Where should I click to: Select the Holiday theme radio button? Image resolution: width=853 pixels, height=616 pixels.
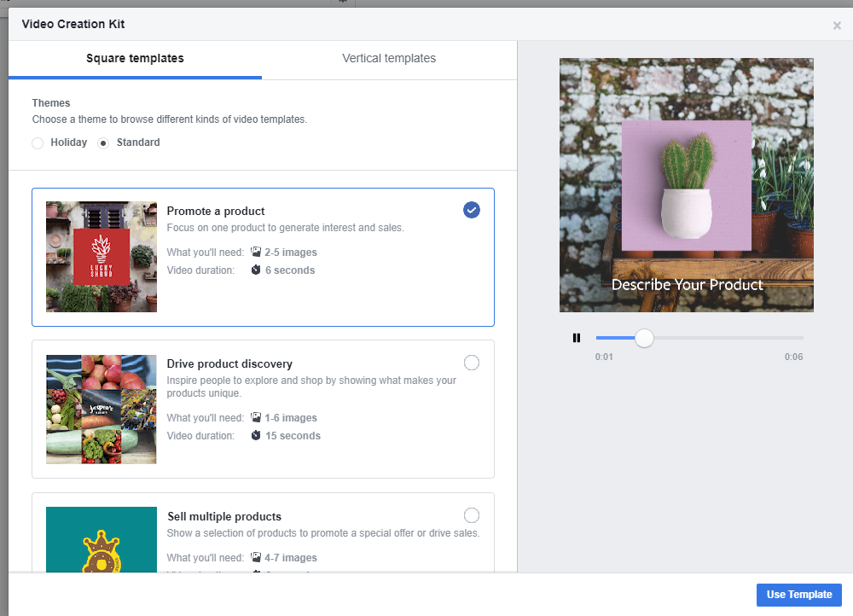point(38,143)
